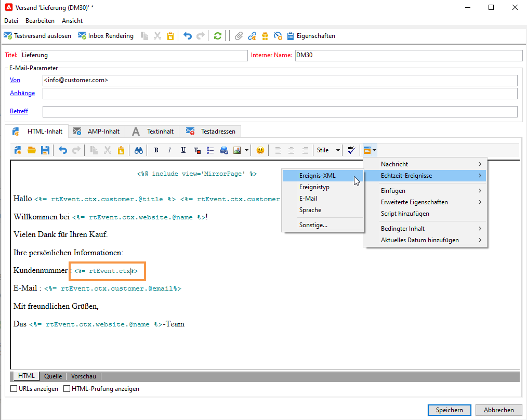Expand Aktuelles Datum hinzufügen submenu

(x=426, y=240)
